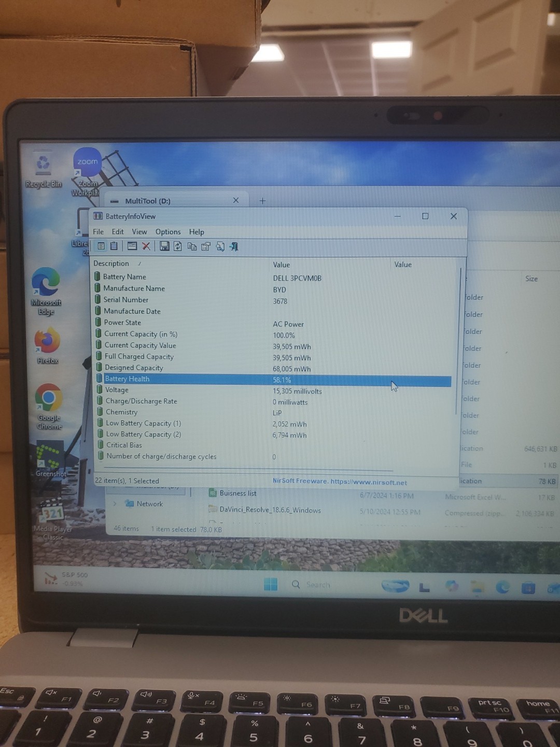Image resolution: width=560 pixels, height=747 pixels.
Task: Open the Options menu
Action: pyautogui.click(x=168, y=231)
